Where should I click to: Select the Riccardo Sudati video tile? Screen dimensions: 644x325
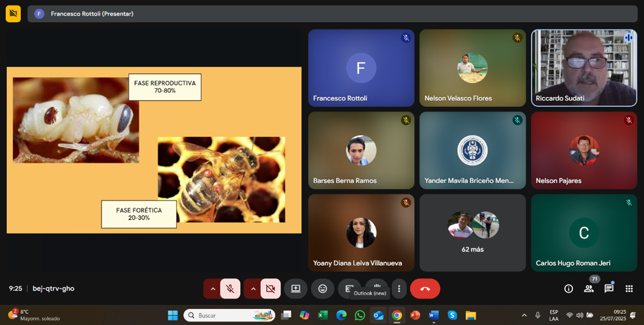(584, 68)
